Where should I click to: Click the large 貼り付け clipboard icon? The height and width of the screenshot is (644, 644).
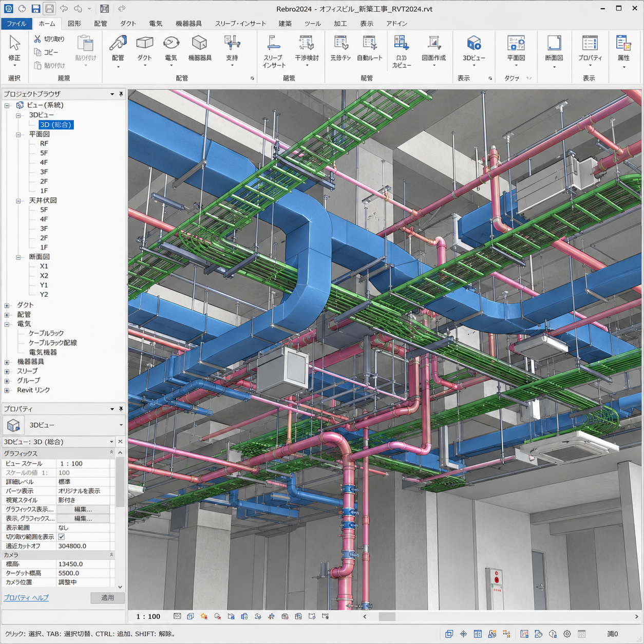tap(85, 43)
